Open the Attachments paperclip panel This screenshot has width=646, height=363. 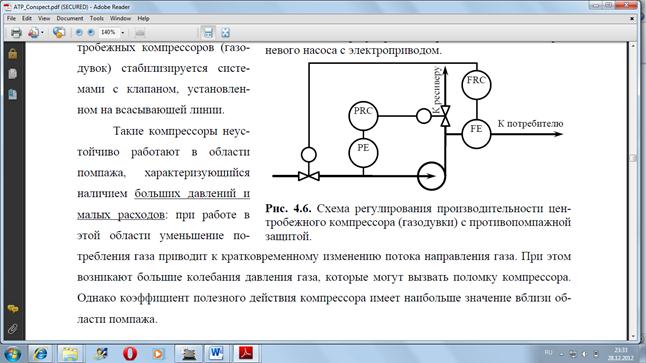coord(13,328)
